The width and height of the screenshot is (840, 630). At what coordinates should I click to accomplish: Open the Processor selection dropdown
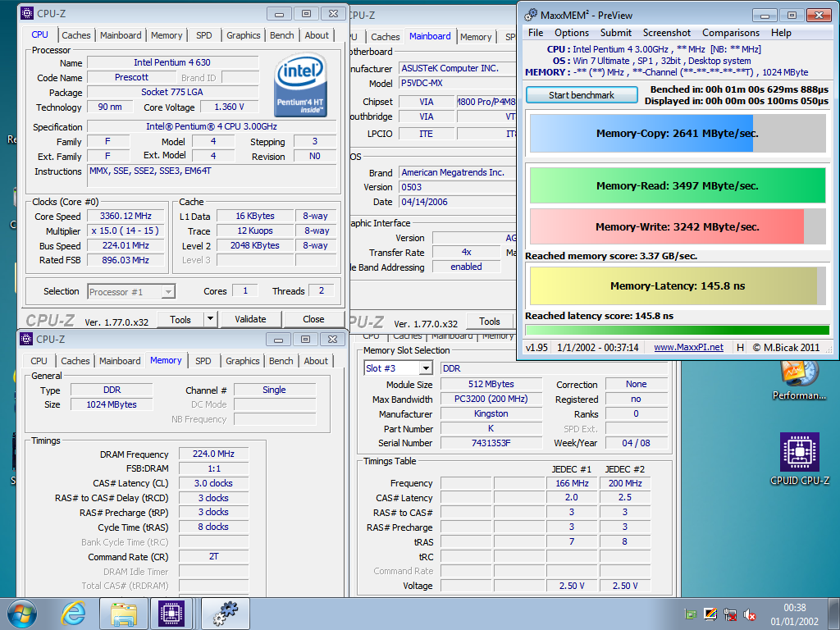point(168,291)
